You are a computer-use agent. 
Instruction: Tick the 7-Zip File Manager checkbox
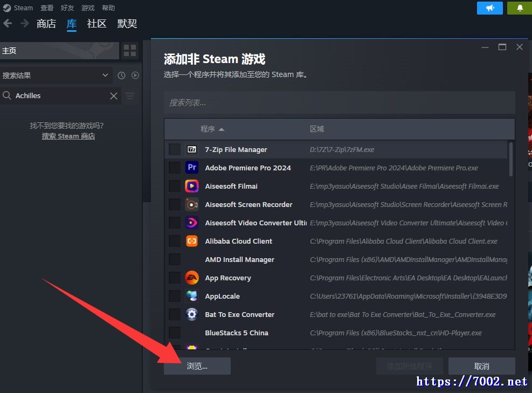click(x=175, y=149)
